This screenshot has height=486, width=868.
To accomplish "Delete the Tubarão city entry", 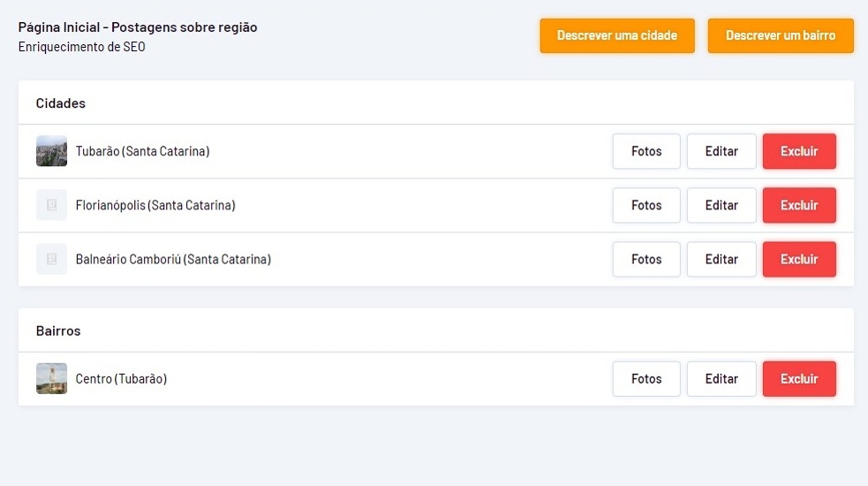I will click(799, 151).
